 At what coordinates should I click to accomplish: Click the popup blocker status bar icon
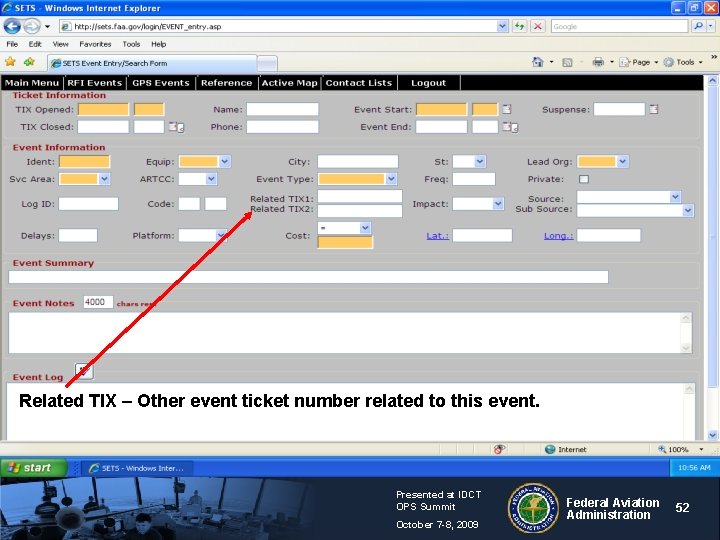coord(500,449)
